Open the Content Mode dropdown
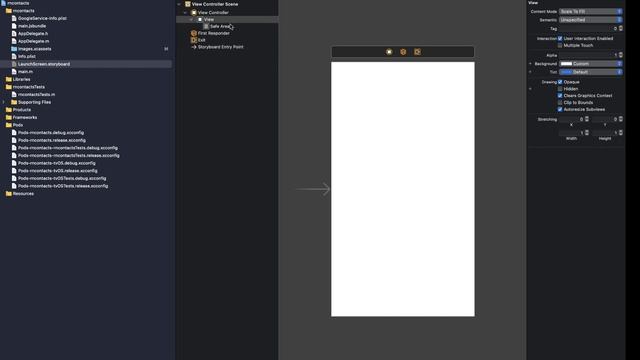 [x=591, y=11]
